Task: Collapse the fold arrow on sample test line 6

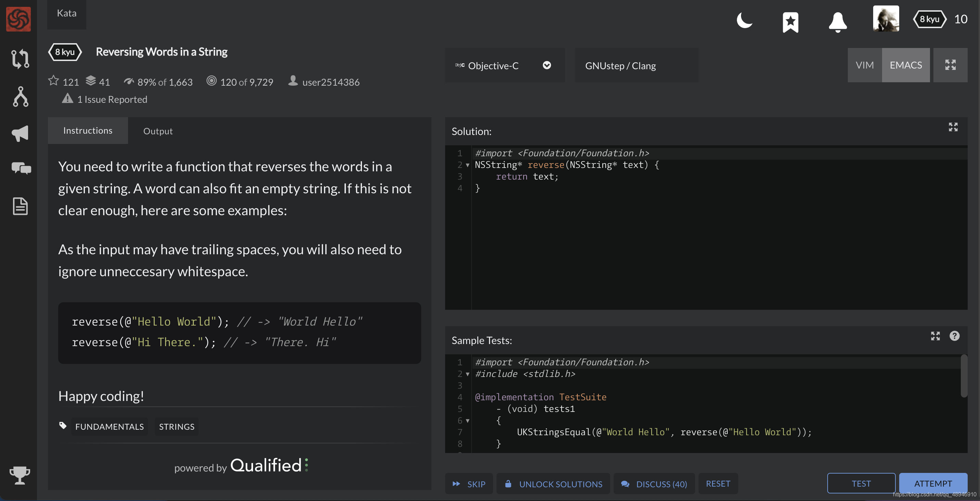Action: (467, 421)
